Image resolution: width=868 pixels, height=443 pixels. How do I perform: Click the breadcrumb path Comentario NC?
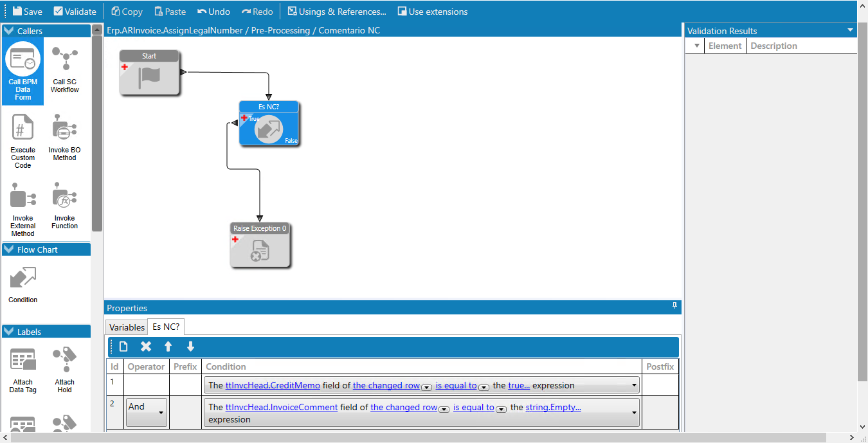click(x=349, y=30)
